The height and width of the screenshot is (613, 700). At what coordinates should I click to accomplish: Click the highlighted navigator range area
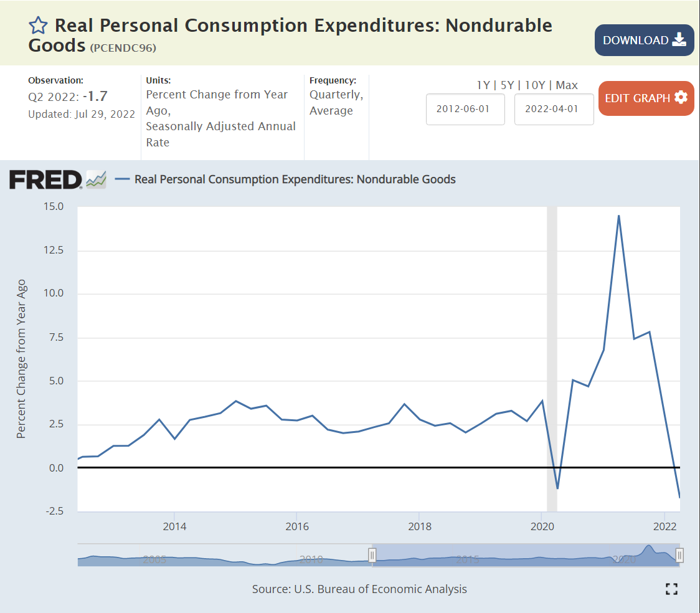pos(526,555)
